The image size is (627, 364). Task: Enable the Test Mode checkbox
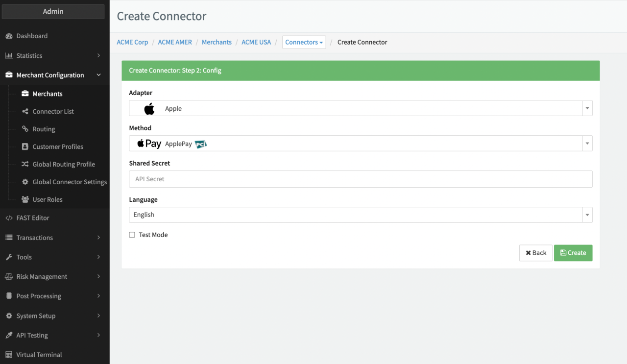[x=132, y=235]
